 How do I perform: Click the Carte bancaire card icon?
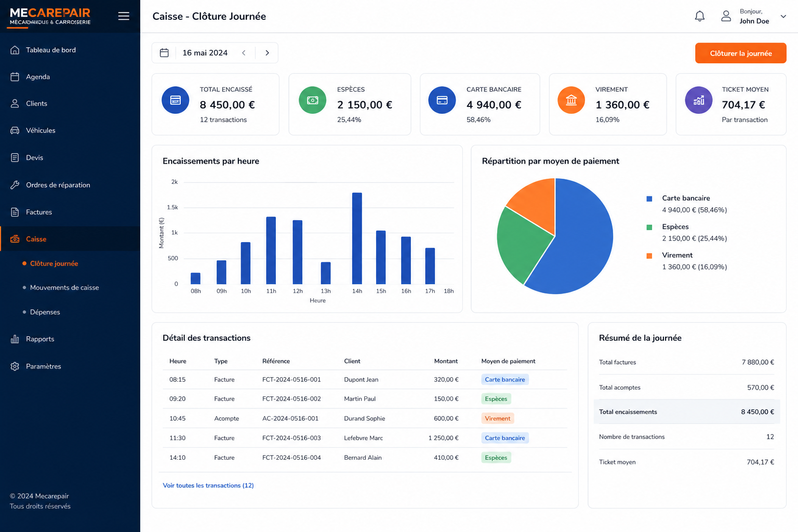pyautogui.click(x=442, y=100)
